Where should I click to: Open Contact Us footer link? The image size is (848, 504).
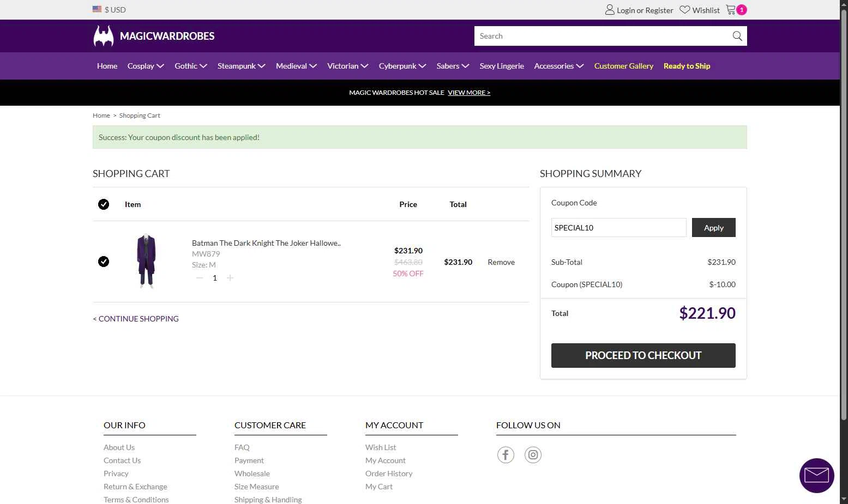click(x=122, y=460)
